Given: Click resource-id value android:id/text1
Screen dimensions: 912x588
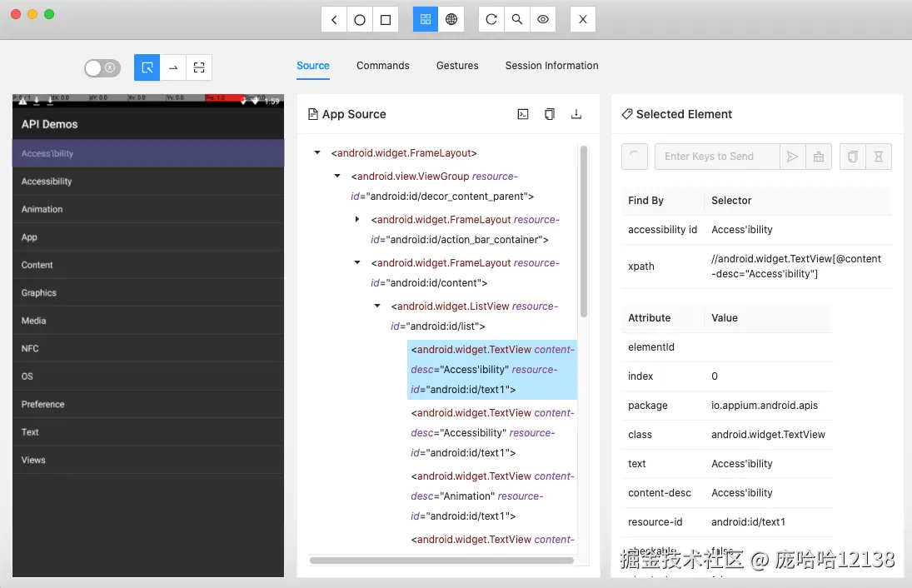Looking at the screenshot, I should 748,521.
